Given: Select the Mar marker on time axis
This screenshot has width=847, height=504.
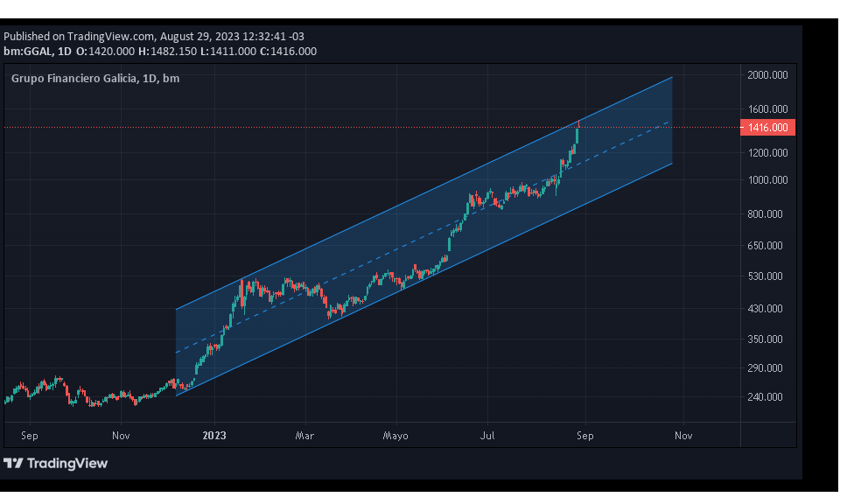Looking at the screenshot, I should 304,435.
